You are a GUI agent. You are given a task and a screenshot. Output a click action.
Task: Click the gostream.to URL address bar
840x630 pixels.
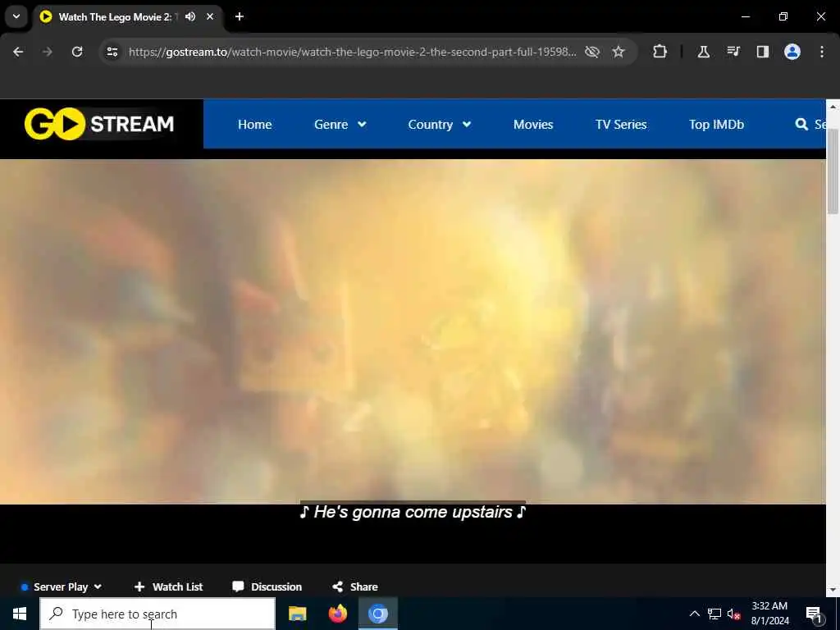[x=353, y=52]
